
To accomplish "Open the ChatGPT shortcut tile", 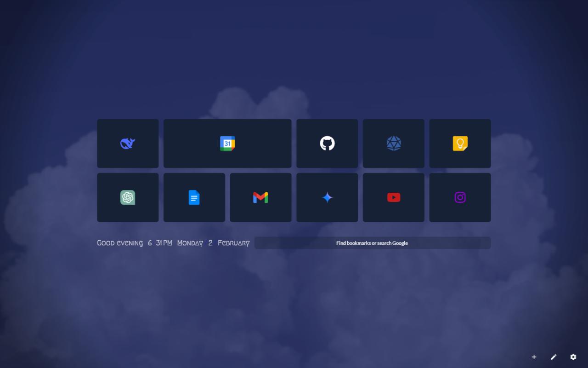I will (x=128, y=197).
